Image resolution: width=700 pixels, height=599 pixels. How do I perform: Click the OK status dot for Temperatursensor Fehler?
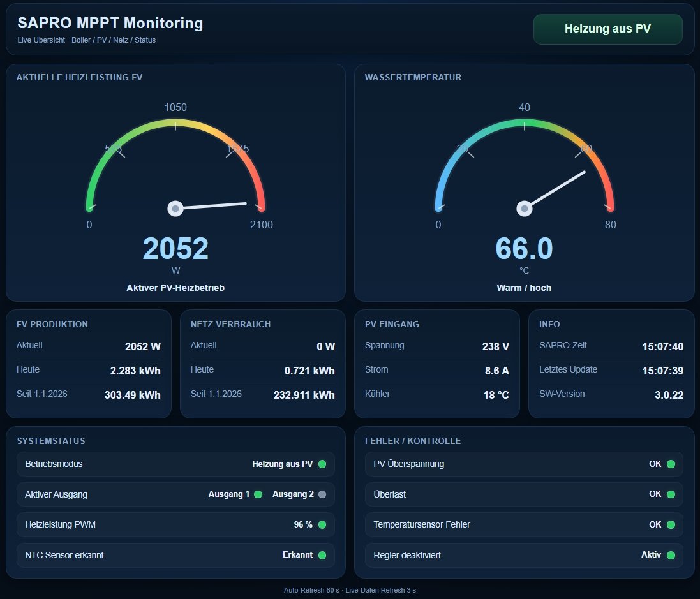[671, 525]
